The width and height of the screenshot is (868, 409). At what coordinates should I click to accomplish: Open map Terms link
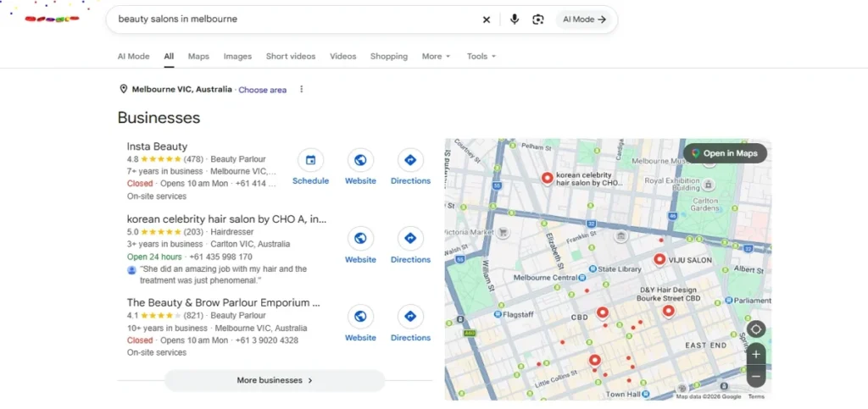(756, 396)
